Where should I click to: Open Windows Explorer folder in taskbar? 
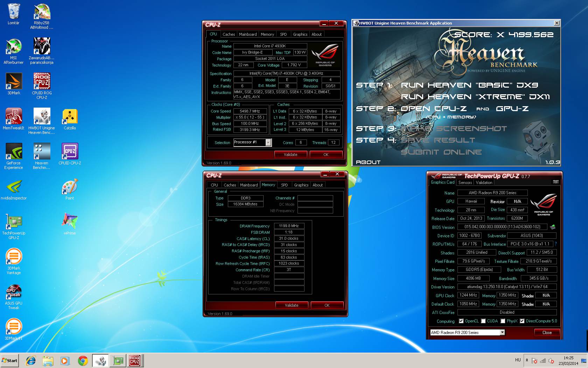coord(48,360)
